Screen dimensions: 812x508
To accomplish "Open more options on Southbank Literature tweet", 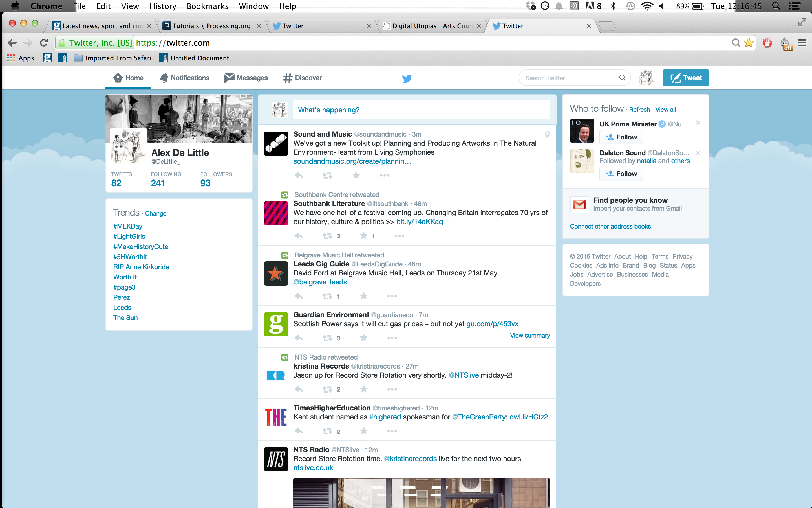I will (x=399, y=236).
